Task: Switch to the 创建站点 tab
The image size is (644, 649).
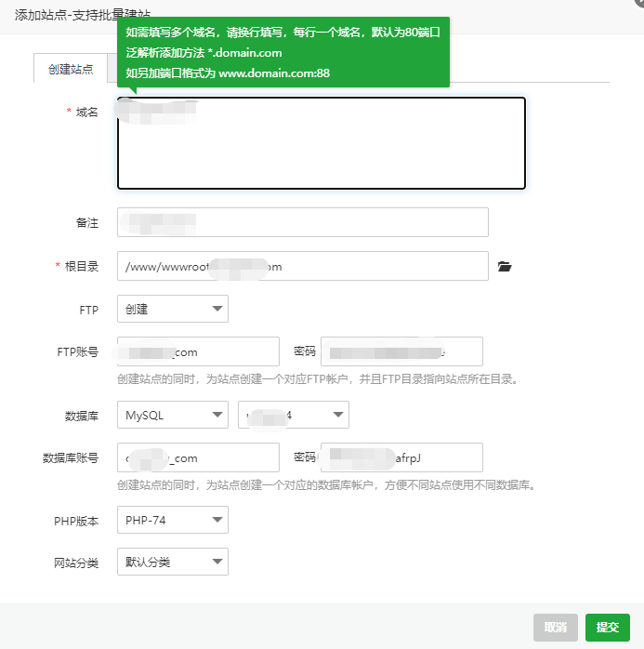Action: pos(71,70)
